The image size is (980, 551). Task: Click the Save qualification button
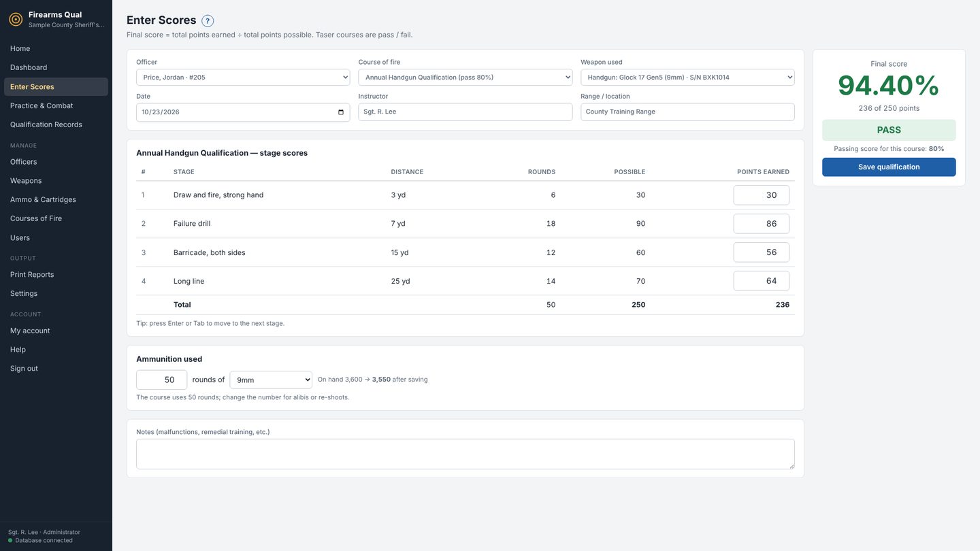[x=889, y=167]
